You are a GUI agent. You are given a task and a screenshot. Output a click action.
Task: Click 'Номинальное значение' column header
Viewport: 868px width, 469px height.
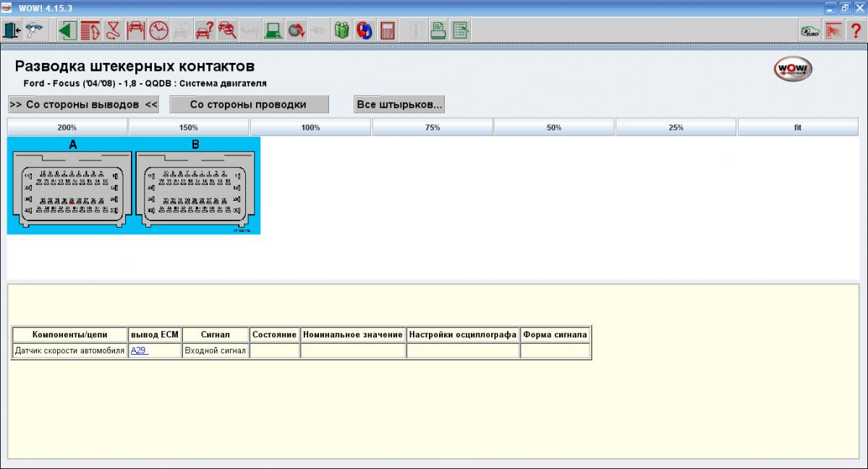353,335
